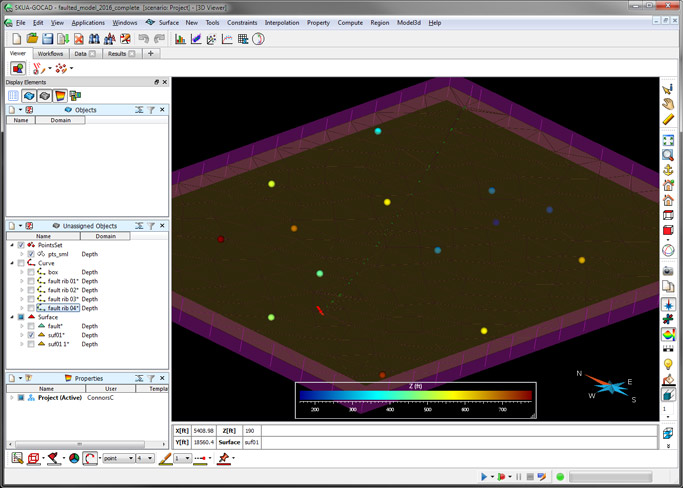
Task: Click the light bulb lighting icon
Action: pyautogui.click(x=668, y=364)
